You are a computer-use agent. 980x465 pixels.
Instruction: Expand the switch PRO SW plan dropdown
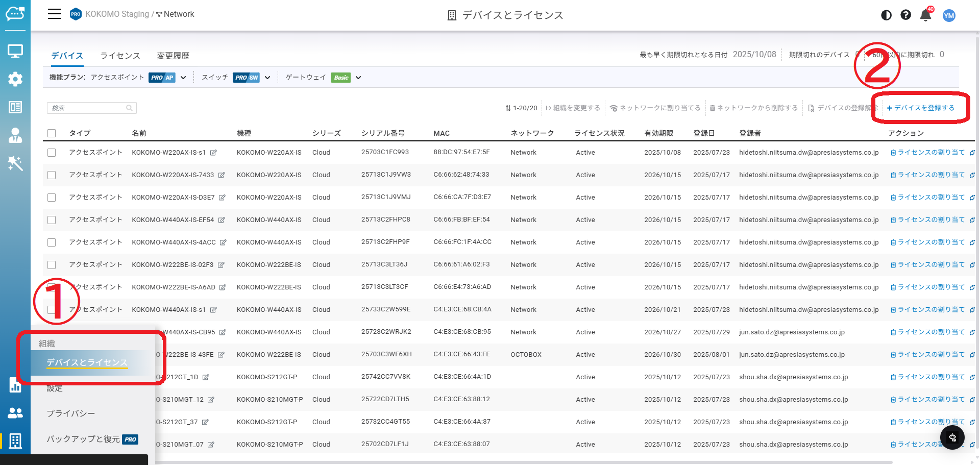(267, 78)
